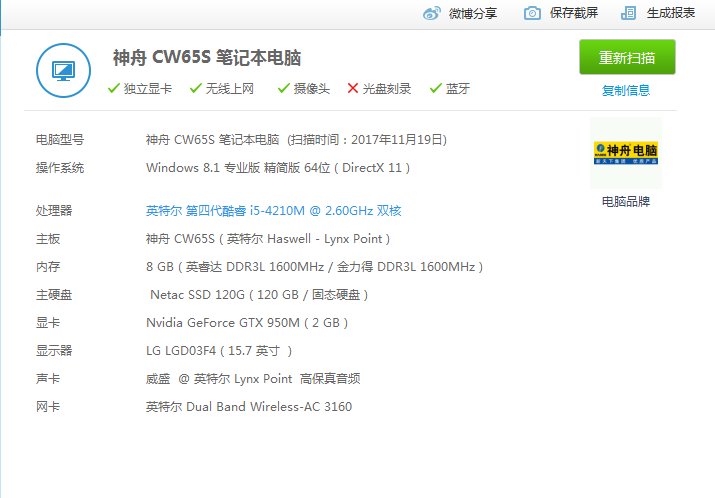Click the 显卡 row label

point(48,323)
